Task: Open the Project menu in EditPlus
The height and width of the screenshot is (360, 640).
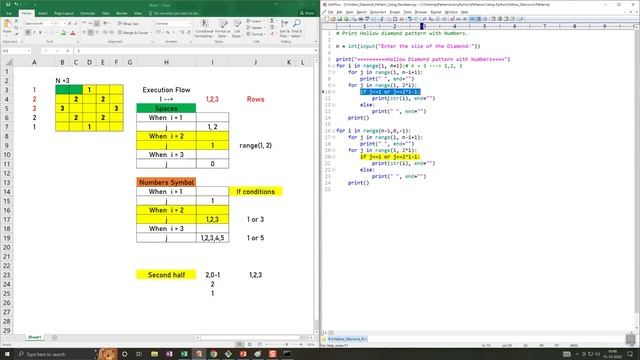Action: [x=395, y=12]
